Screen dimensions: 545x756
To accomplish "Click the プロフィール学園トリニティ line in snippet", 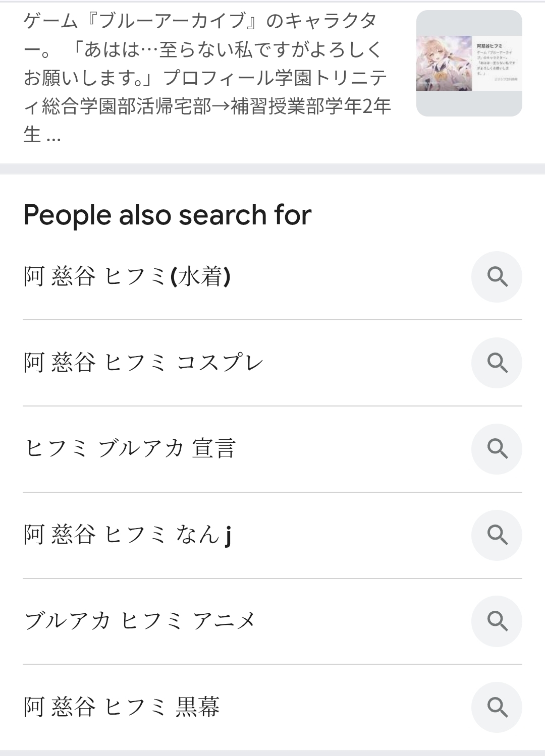I will [x=275, y=78].
